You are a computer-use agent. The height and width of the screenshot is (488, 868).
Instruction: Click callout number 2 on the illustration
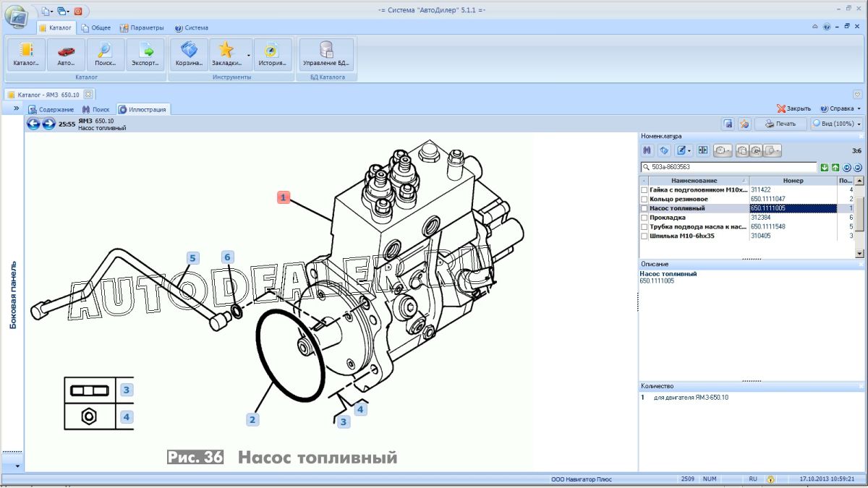252,419
